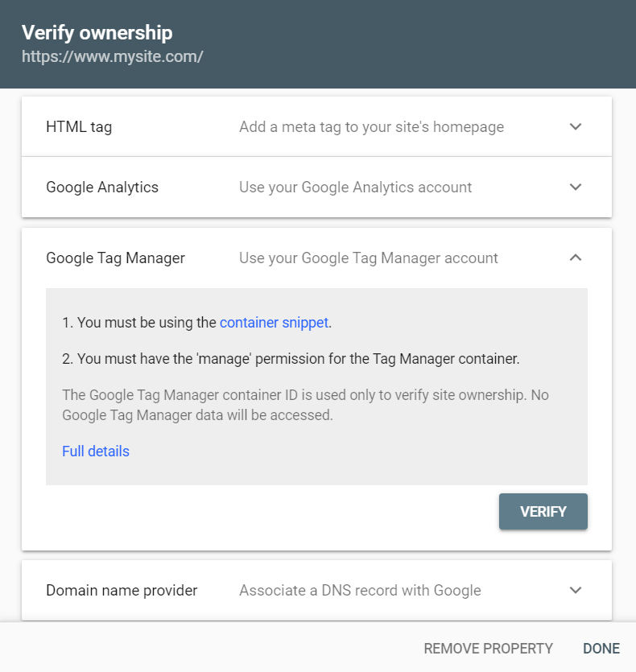Screen dimensions: 636x672
Task: Click the Verify ownership dialog title
Action: click(97, 32)
